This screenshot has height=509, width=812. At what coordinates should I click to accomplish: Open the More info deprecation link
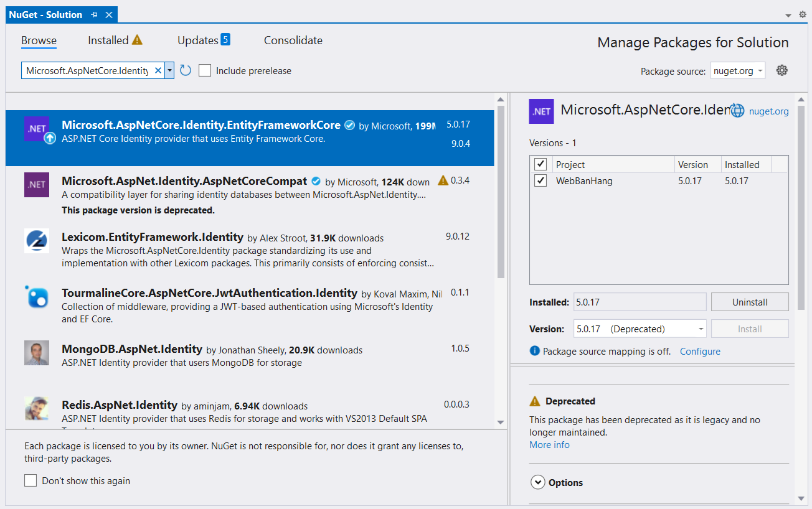click(549, 445)
